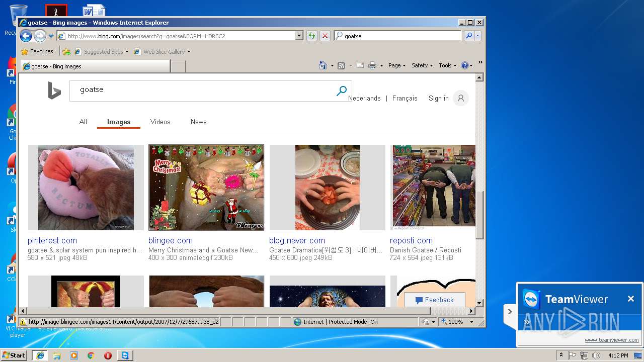
Task: Click the IE search magnifier button
Action: pyautogui.click(x=468, y=36)
